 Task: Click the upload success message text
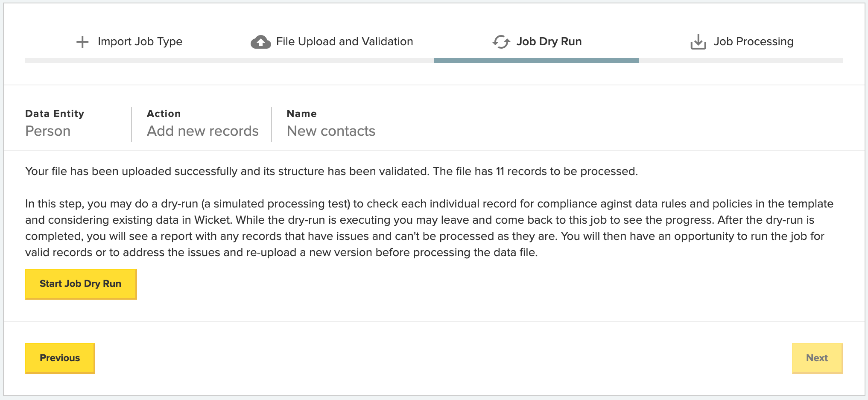(331, 171)
